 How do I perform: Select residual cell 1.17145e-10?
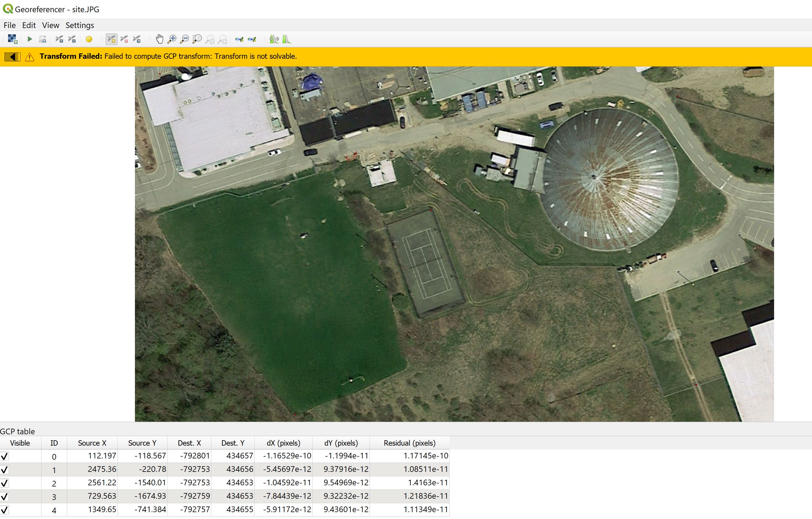[x=409, y=456]
